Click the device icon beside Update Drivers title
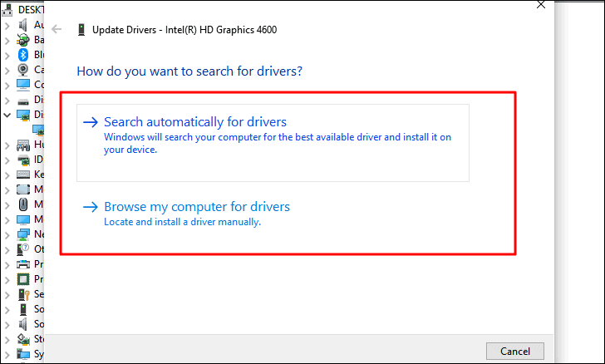605x364 pixels. click(x=81, y=30)
